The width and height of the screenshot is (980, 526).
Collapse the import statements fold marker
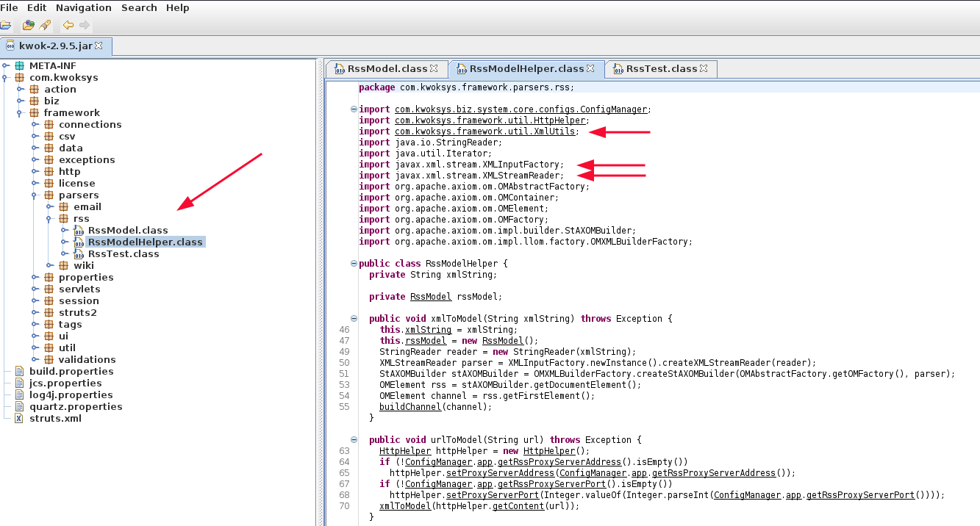354,109
